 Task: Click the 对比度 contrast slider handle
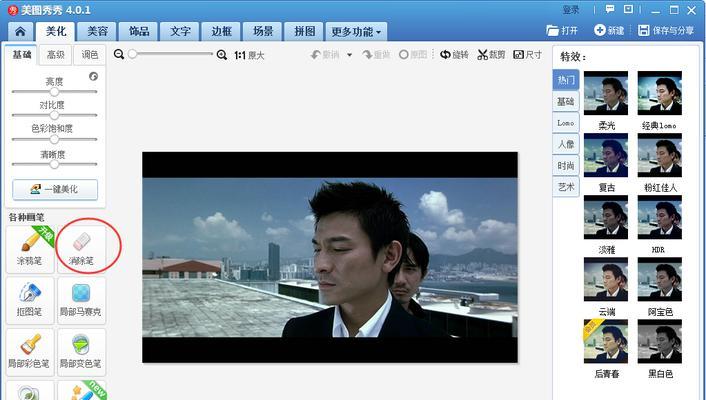tap(54, 115)
